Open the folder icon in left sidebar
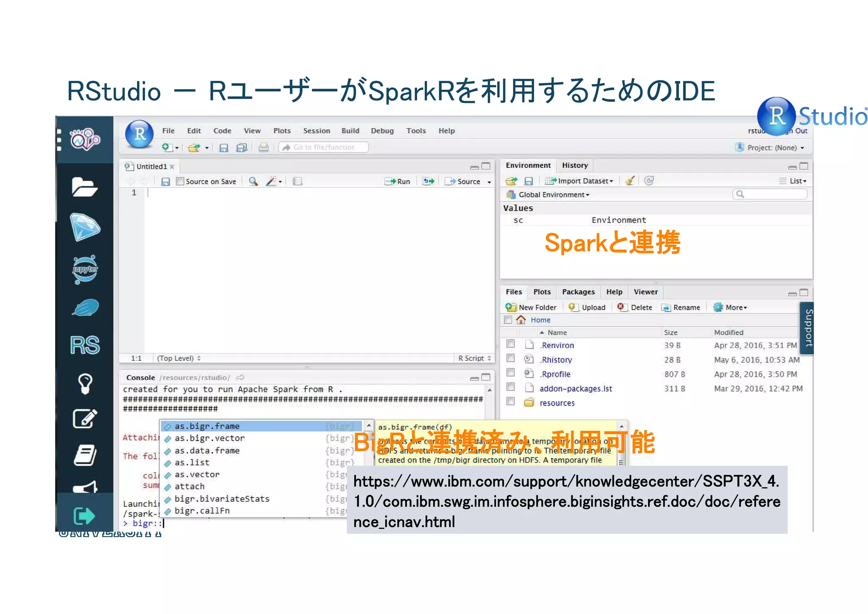 pyautogui.click(x=85, y=187)
